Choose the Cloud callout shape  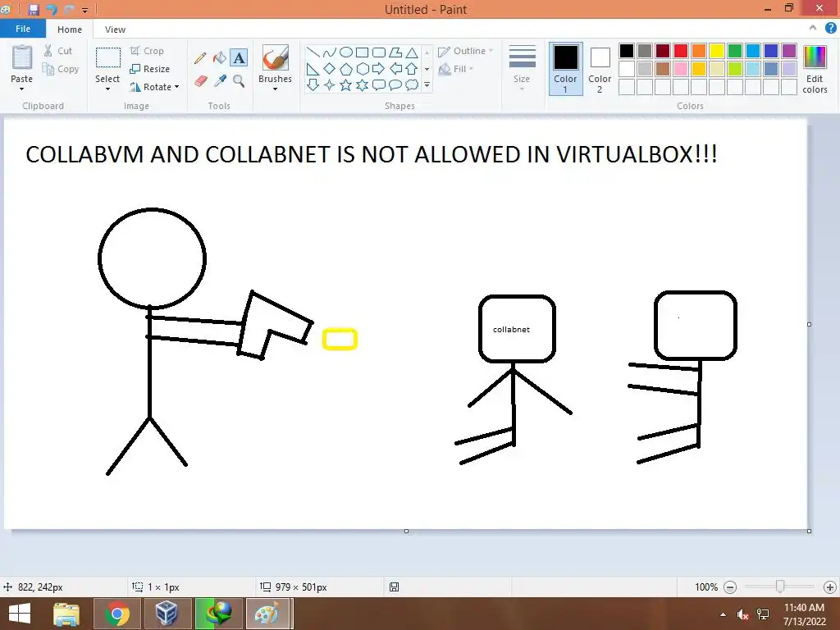412,84
